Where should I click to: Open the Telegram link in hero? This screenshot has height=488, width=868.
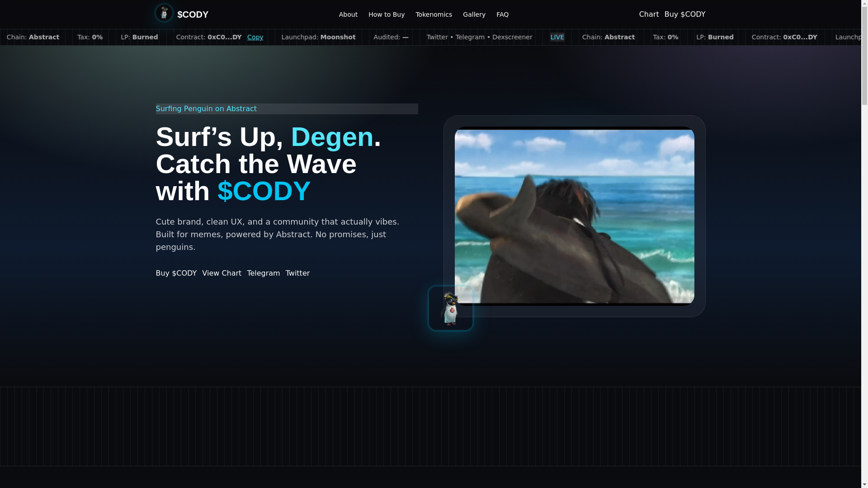[x=263, y=273]
